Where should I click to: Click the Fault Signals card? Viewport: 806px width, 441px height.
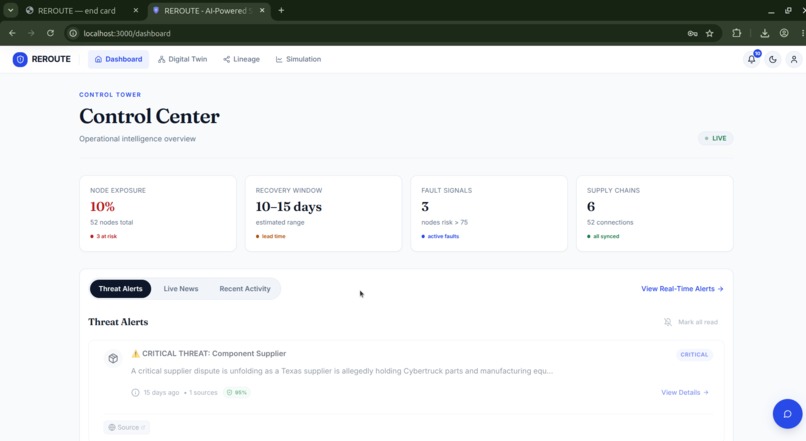click(x=489, y=213)
